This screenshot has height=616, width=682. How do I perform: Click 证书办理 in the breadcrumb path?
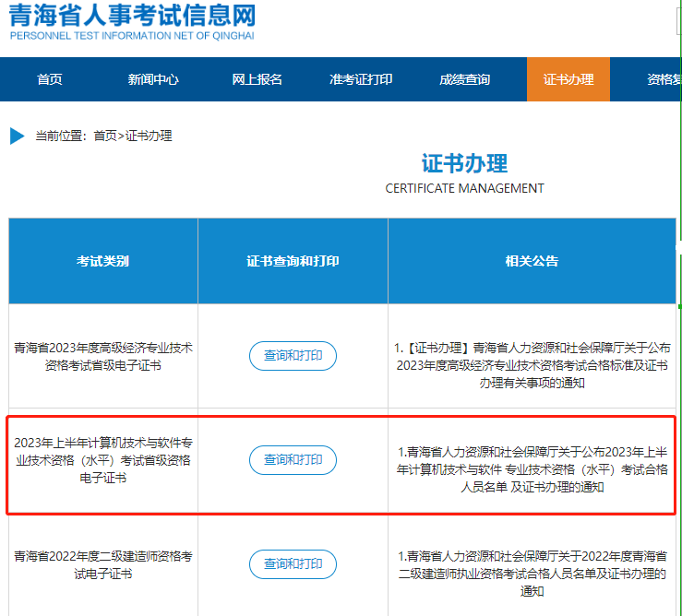click(x=149, y=136)
